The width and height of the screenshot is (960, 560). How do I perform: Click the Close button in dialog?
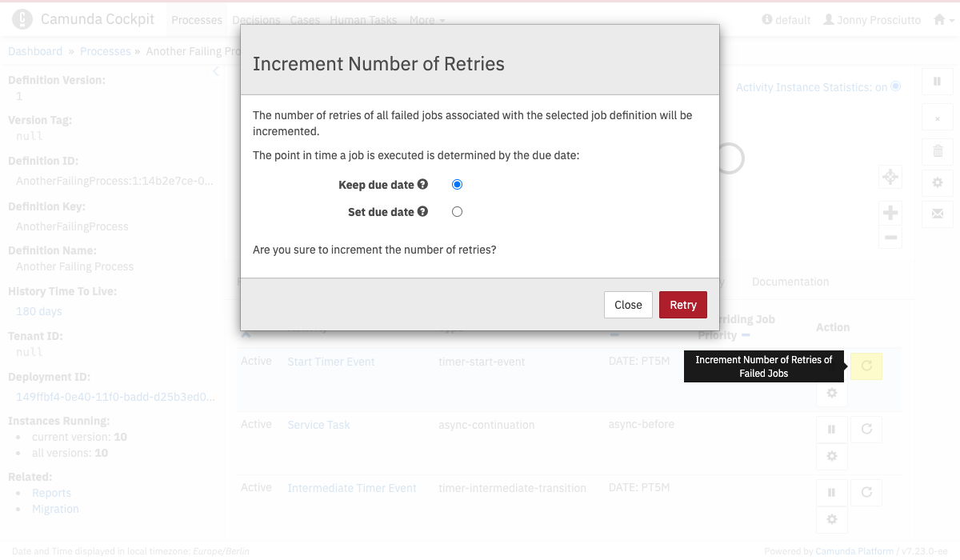[x=628, y=305]
